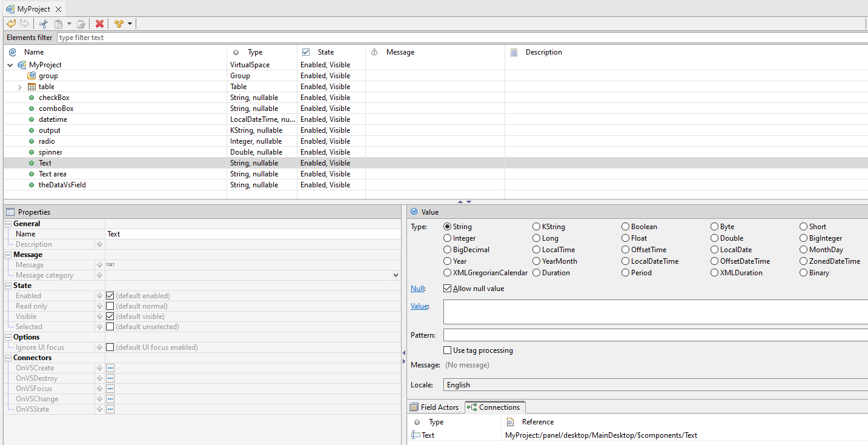The width and height of the screenshot is (868, 445).
Task: Click the yellow add elements icon
Action: click(x=119, y=24)
